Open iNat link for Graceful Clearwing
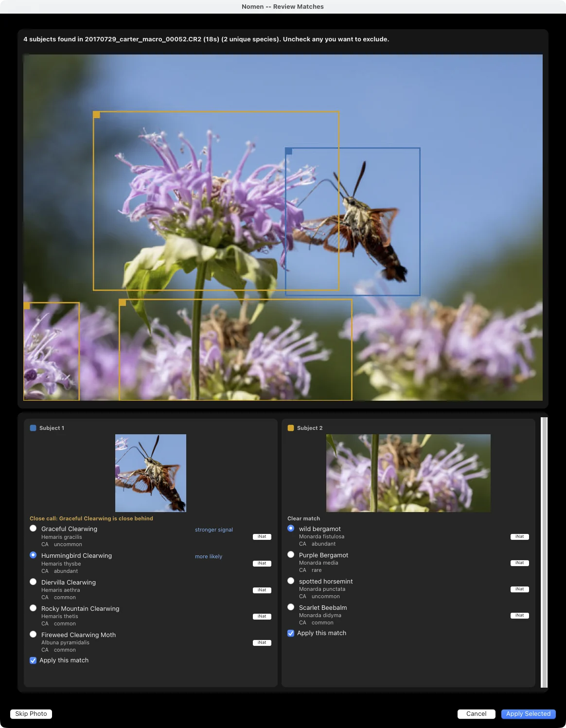566x728 pixels. point(262,537)
